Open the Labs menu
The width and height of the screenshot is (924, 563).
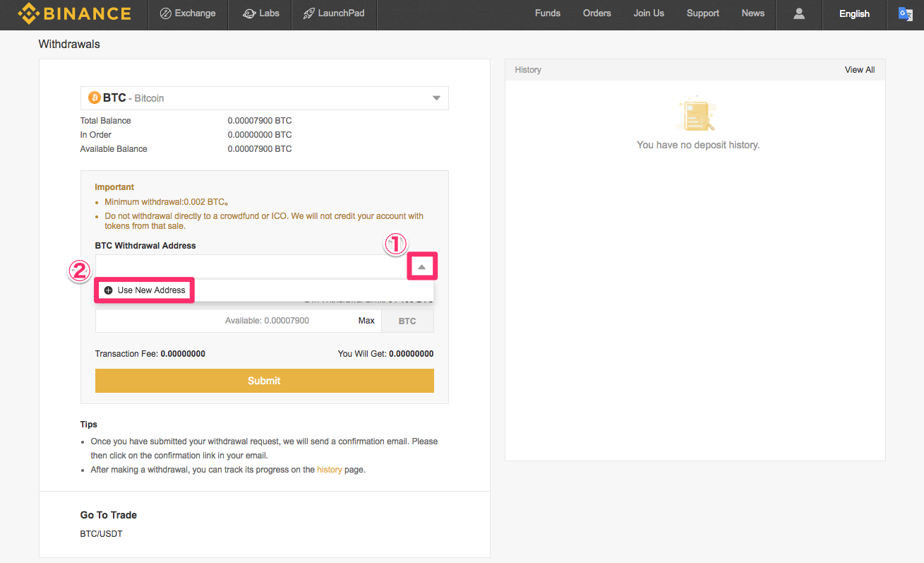pyautogui.click(x=260, y=13)
